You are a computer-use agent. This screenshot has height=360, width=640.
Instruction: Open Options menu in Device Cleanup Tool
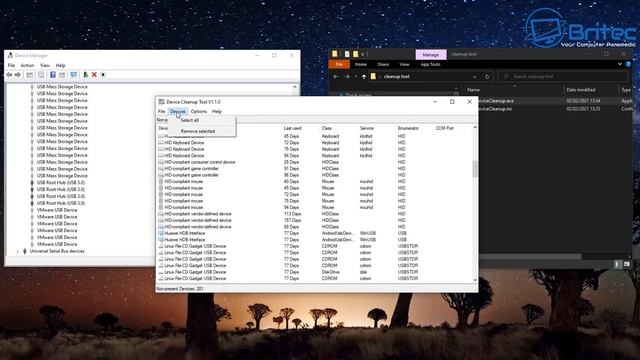coord(199,111)
